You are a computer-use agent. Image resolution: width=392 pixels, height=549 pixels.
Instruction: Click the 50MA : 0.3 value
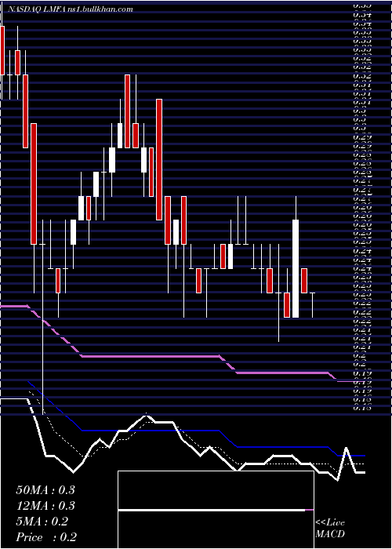pyautogui.click(x=45, y=490)
